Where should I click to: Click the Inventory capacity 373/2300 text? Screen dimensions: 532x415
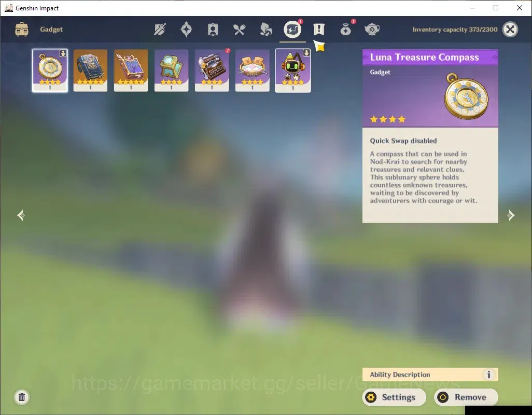(x=455, y=30)
